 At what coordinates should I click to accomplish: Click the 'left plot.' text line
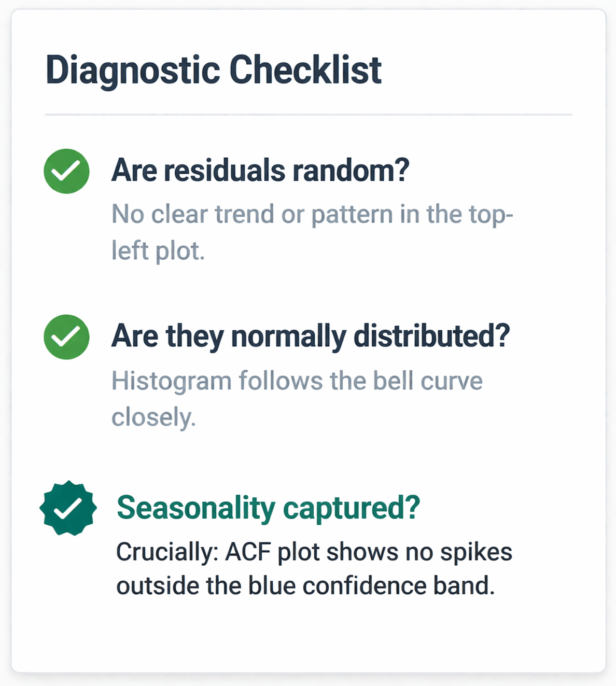(158, 251)
